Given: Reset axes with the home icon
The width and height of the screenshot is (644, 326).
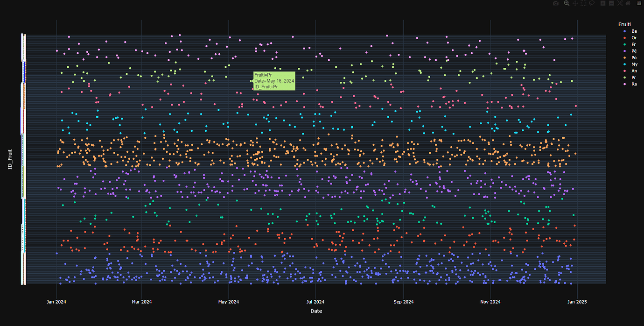Looking at the screenshot, I should coord(628,3).
